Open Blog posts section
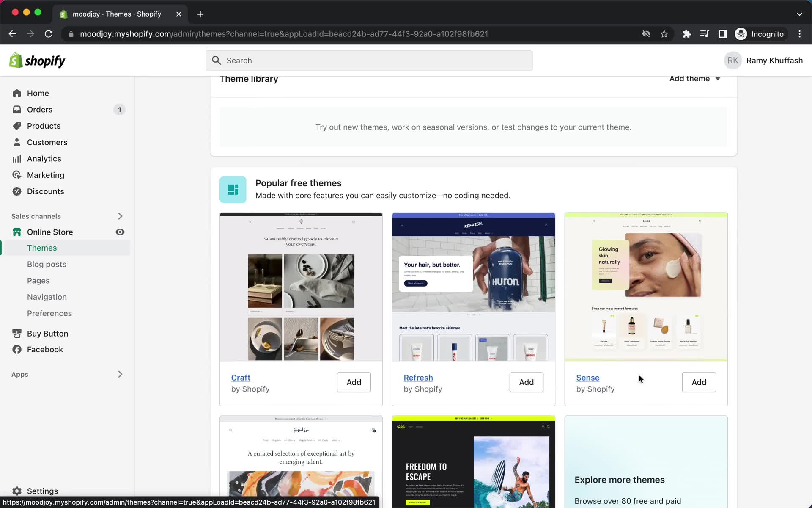The height and width of the screenshot is (508, 812). click(47, 264)
